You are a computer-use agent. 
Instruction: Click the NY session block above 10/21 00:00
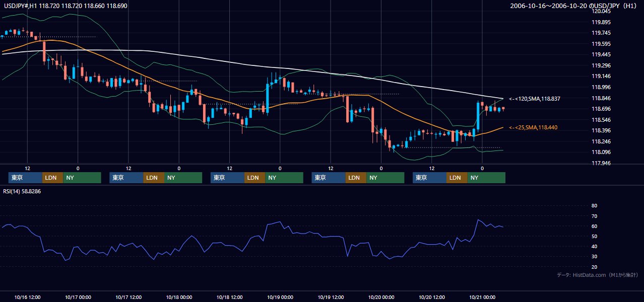coord(486,178)
